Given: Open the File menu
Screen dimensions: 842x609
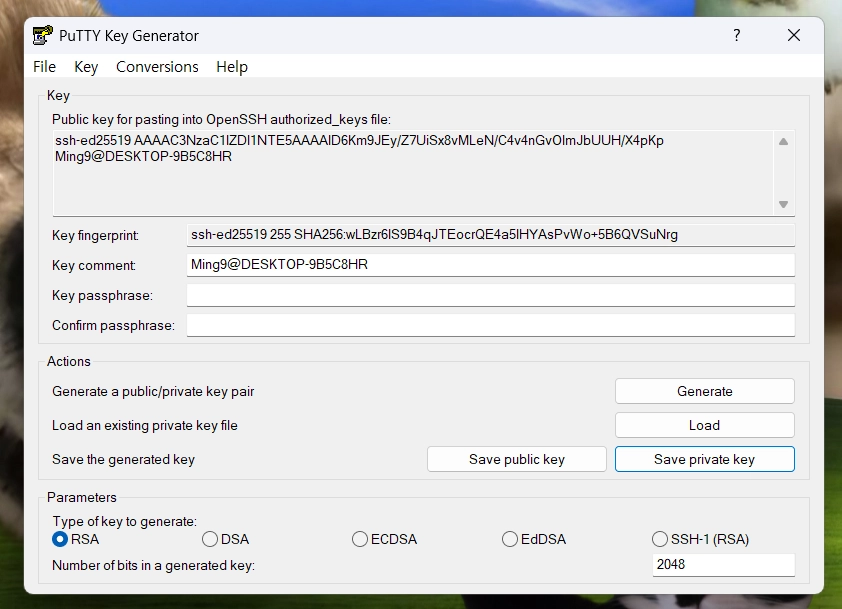Looking at the screenshot, I should coord(44,67).
